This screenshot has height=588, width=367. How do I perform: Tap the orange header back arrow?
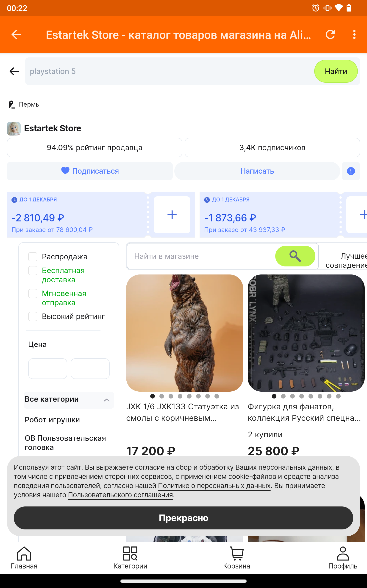16,34
